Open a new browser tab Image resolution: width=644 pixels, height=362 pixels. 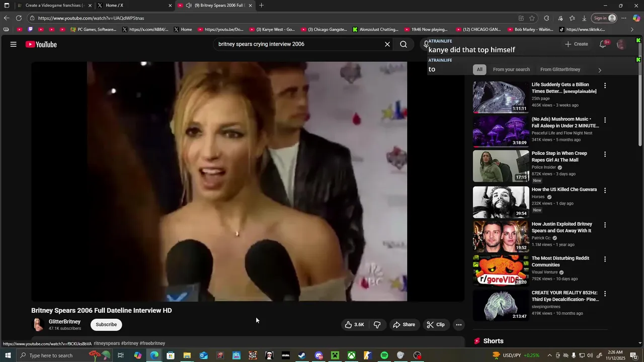(x=261, y=6)
